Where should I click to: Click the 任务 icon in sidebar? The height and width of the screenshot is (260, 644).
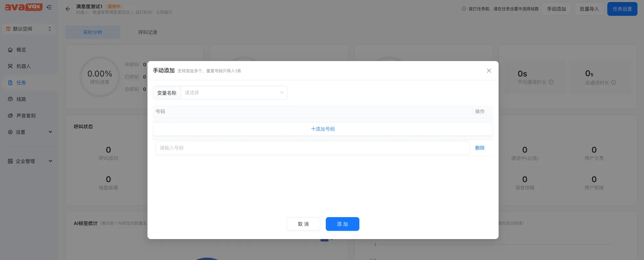point(10,83)
